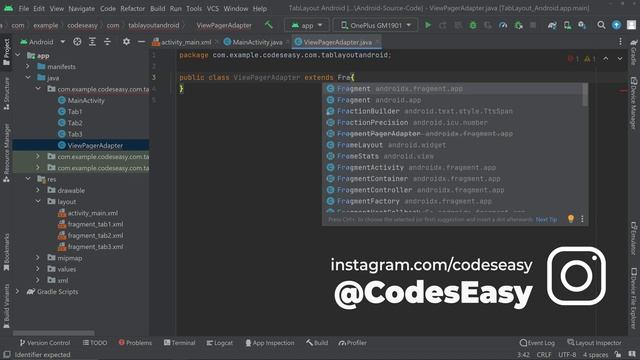Jump to previous highlighted error arrow

click(x=606, y=59)
